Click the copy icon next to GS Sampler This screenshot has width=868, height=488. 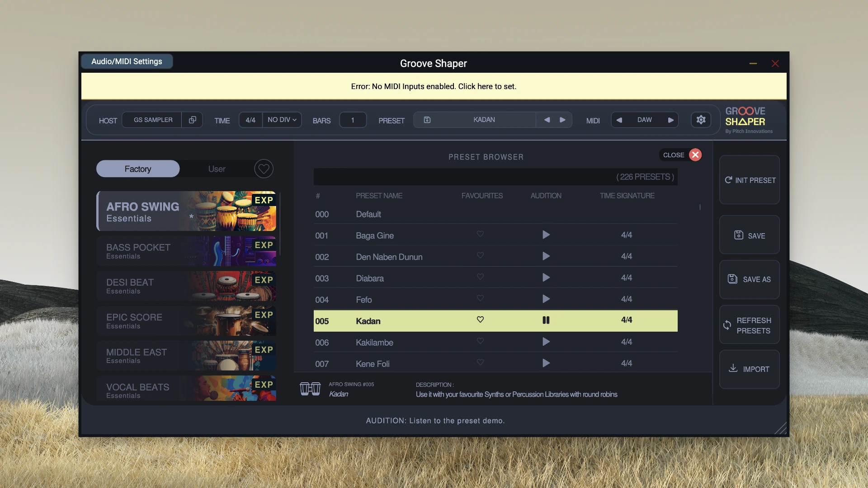[192, 120]
